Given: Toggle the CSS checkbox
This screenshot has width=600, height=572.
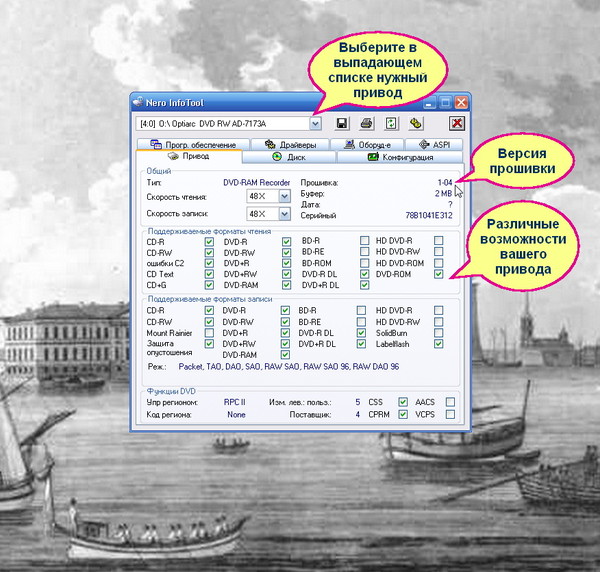Looking at the screenshot, I should [403, 402].
